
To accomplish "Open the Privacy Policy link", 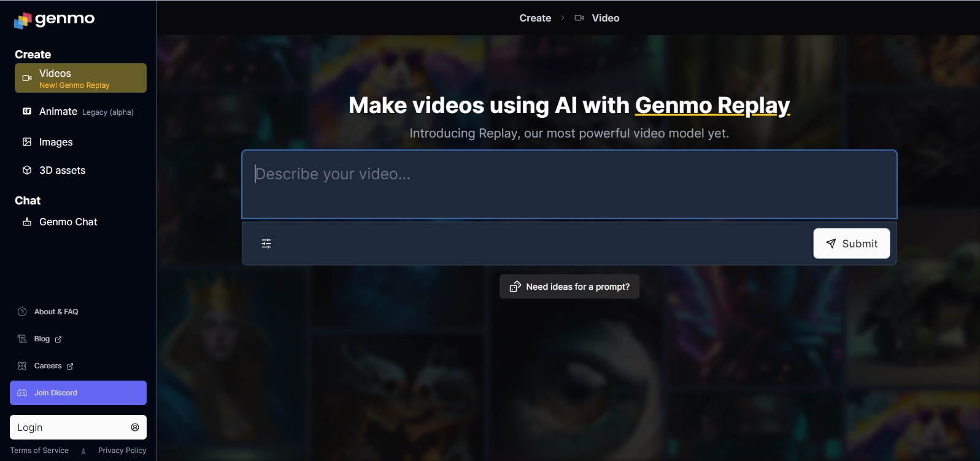I will [122, 451].
